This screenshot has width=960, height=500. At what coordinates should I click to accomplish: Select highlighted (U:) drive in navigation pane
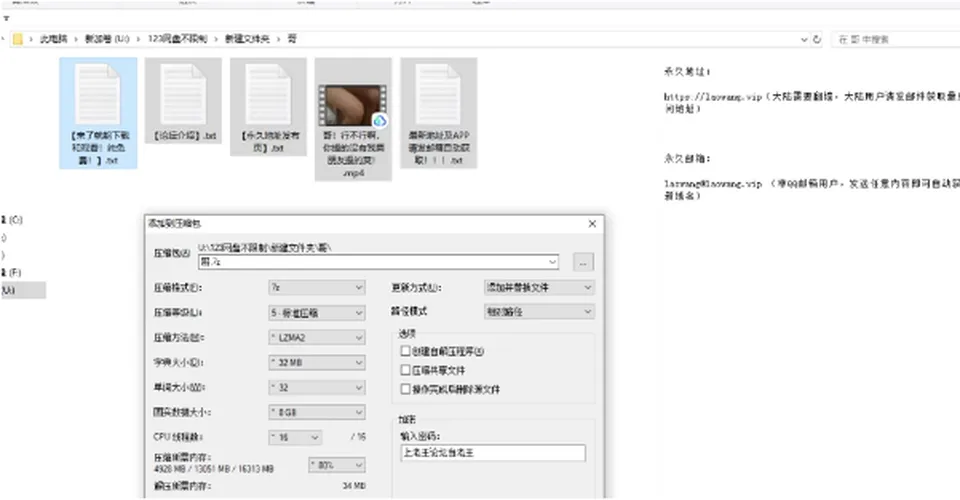pyautogui.click(x=23, y=290)
